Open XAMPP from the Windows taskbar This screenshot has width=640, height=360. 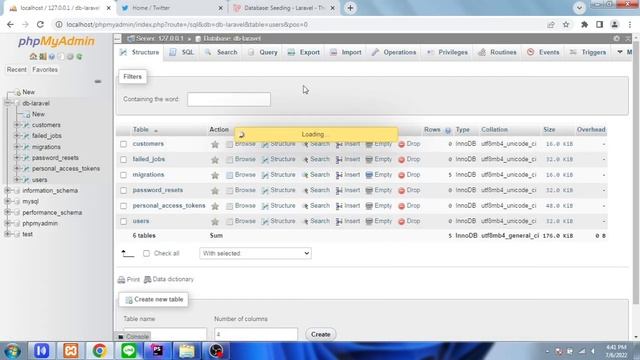point(71,351)
